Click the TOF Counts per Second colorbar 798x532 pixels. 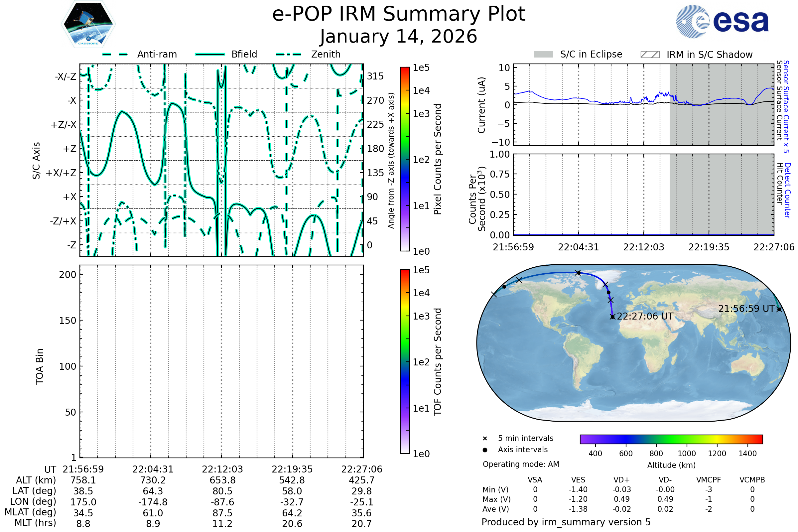(x=405, y=362)
